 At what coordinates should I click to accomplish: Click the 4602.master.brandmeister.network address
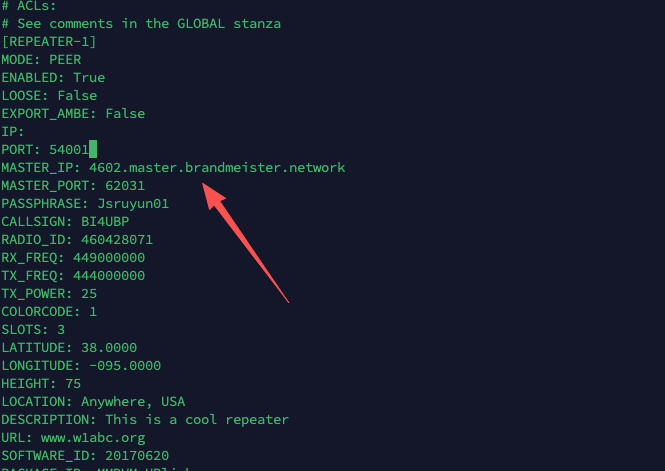217,167
